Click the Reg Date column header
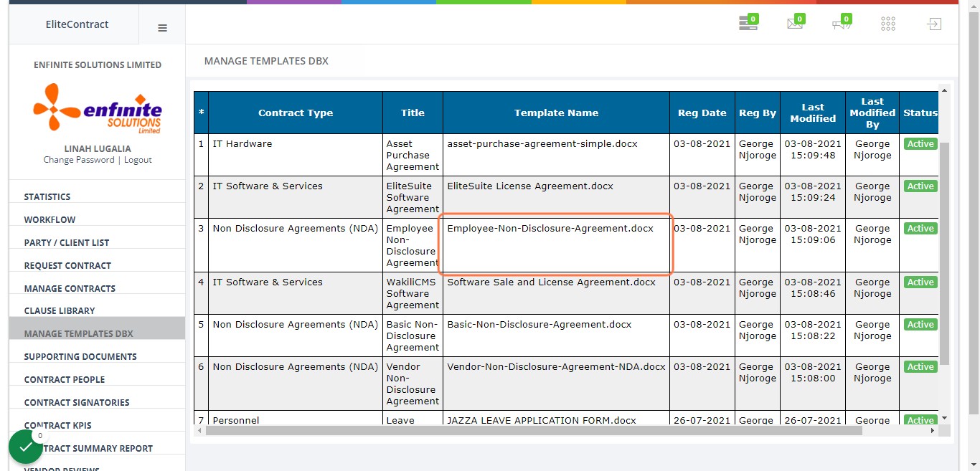This screenshot has height=471, width=980. pyautogui.click(x=702, y=113)
